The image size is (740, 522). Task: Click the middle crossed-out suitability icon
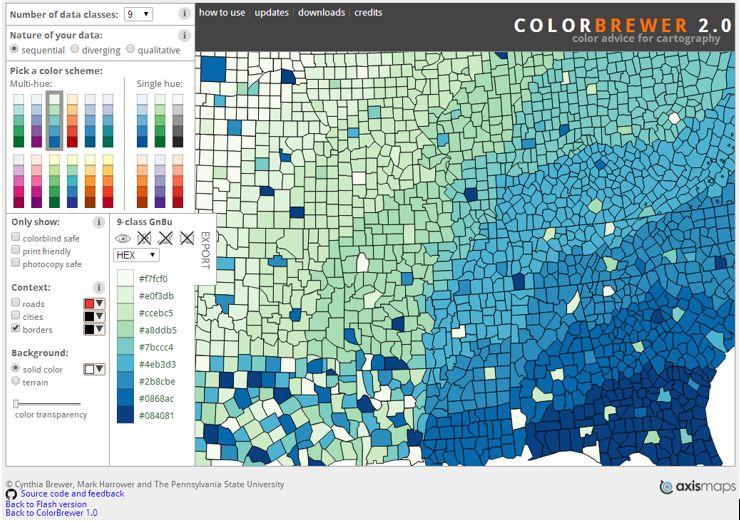[x=165, y=238]
